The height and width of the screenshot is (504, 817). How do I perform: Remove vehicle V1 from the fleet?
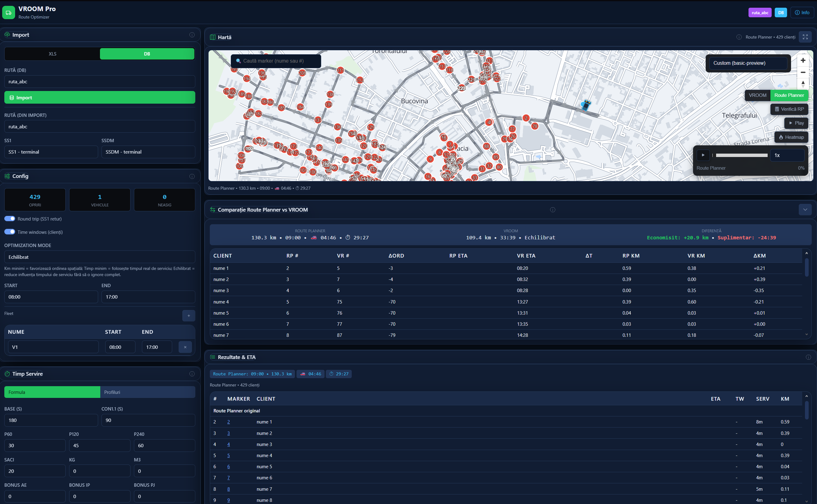[185, 347]
